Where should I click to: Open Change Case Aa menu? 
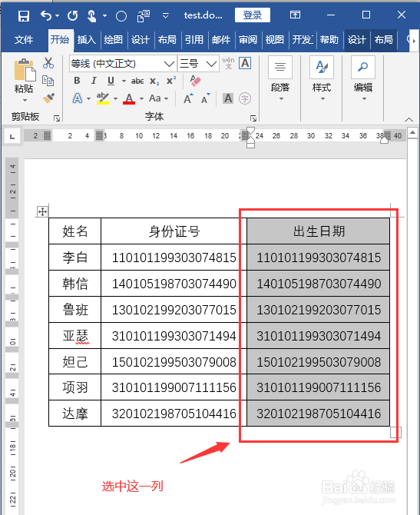[158, 98]
